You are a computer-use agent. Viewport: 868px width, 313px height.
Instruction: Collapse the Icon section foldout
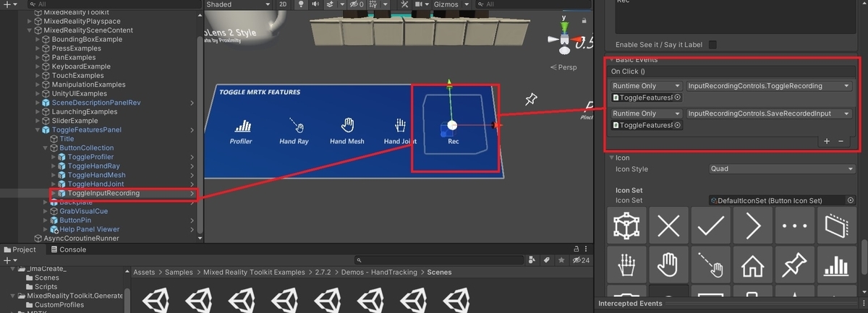[610, 158]
